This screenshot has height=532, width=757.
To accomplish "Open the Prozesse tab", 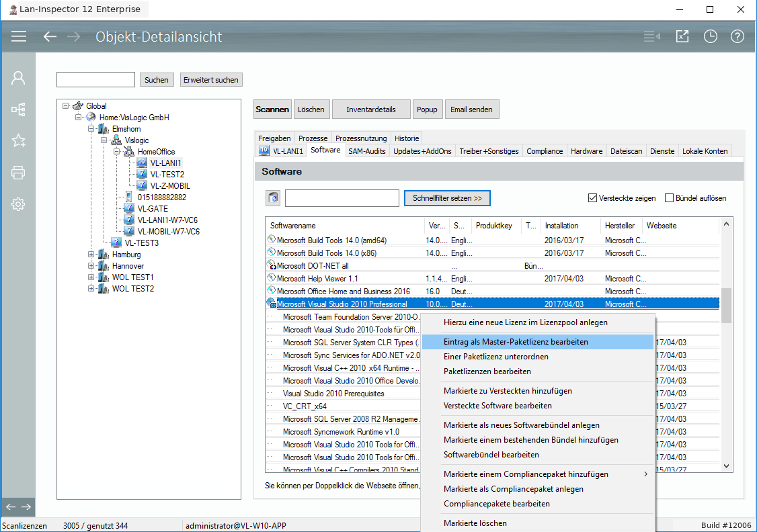I will pos(313,138).
